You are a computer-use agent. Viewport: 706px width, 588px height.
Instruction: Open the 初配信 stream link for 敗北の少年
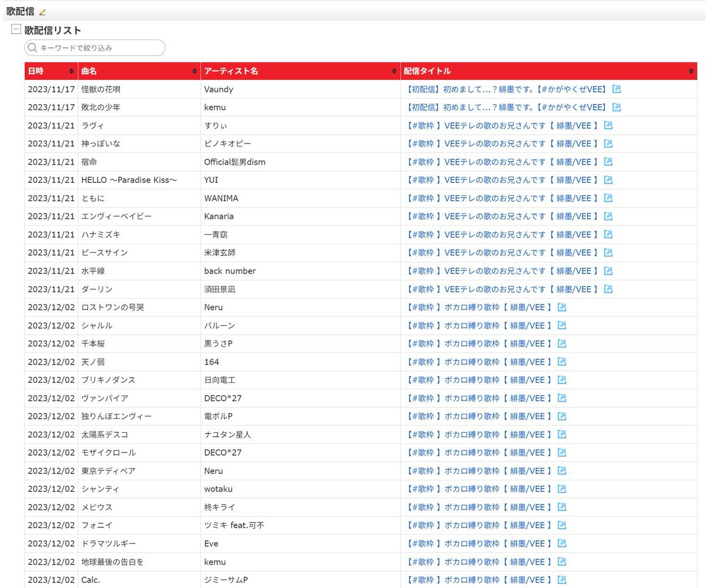click(x=507, y=108)
